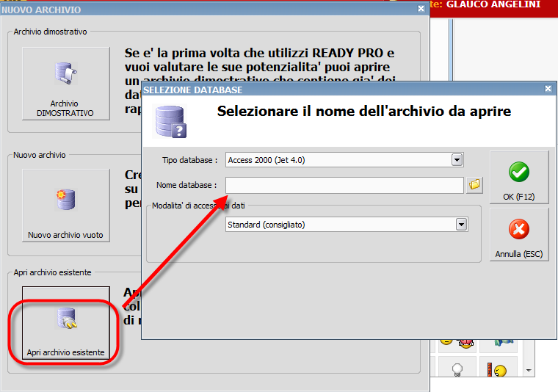
Task: Click the 'Tipo database :' label
Action: (x=189, y=160)
